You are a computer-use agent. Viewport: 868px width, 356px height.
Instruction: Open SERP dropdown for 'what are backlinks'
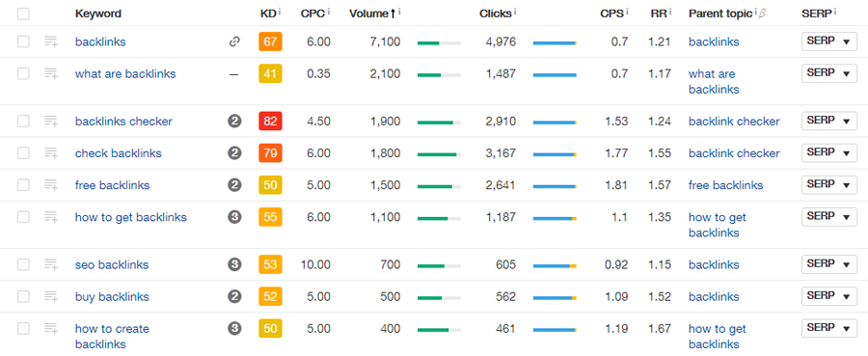(829, 73)
